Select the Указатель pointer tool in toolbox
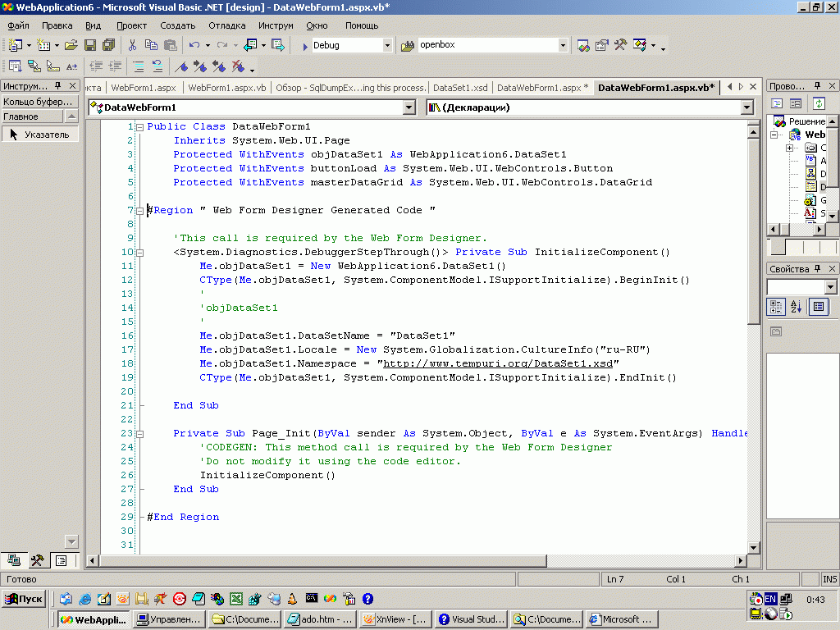 pyautogui.click(x=40, y=135)
